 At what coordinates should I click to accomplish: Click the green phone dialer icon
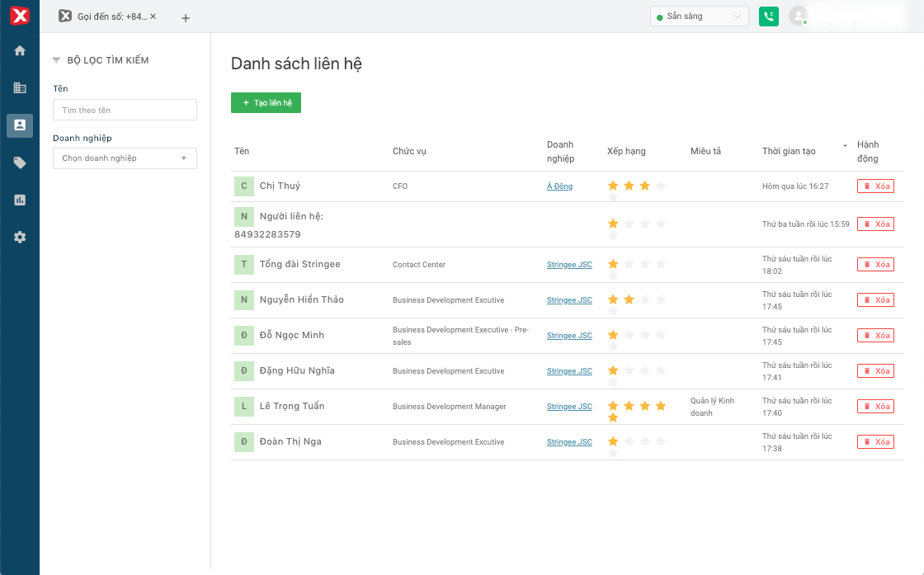(x=768, y=16)
